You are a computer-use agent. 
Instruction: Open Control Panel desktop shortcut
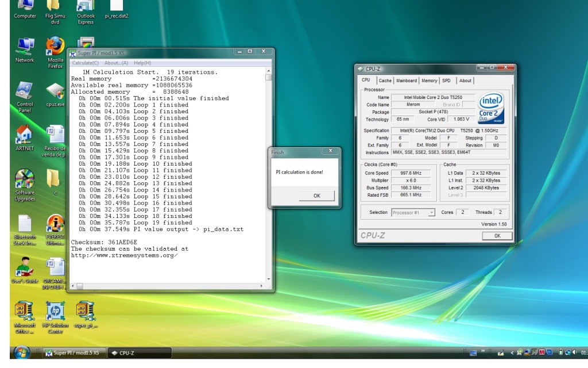[x=25, y=97]
